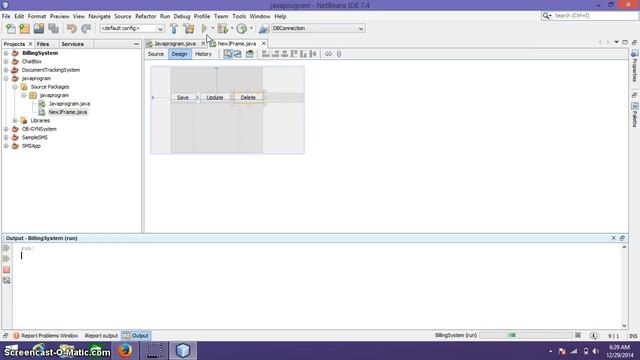
Task: Click the first alignment icon in designer toolbar
Action: point(266,54)
